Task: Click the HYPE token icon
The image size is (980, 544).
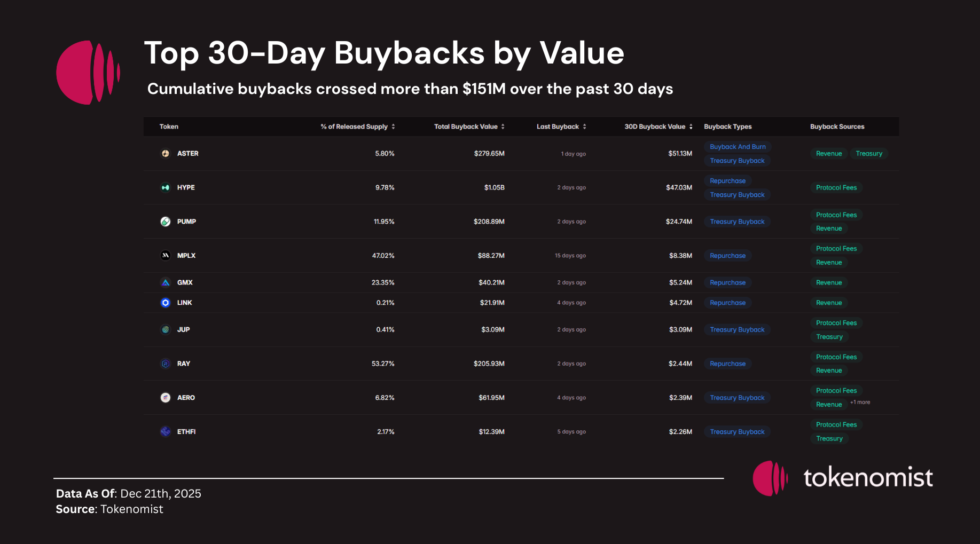Action: point(166,187)
